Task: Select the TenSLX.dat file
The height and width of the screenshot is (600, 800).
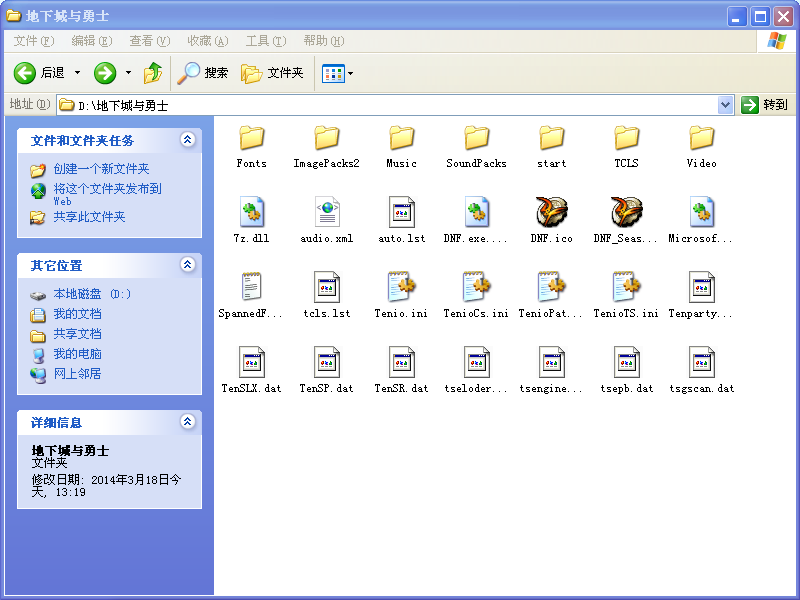Action: 252,371
